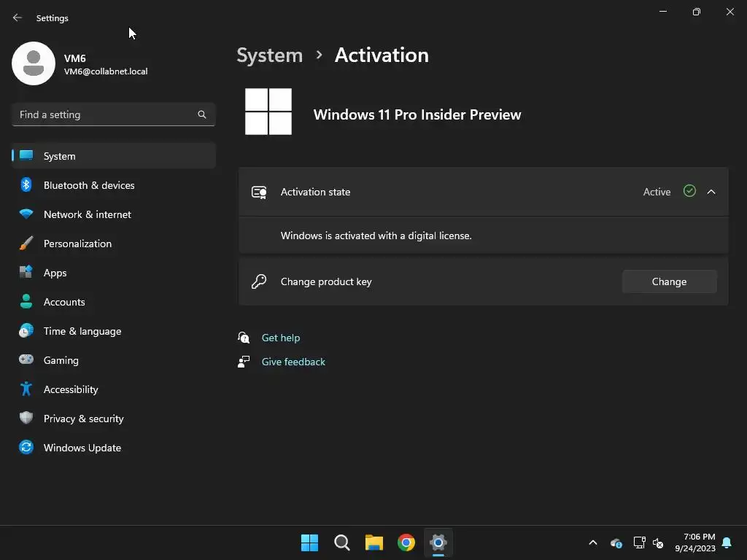Collapse the Activation state section chevron
747x560 pixels.
tap(711, 192)
